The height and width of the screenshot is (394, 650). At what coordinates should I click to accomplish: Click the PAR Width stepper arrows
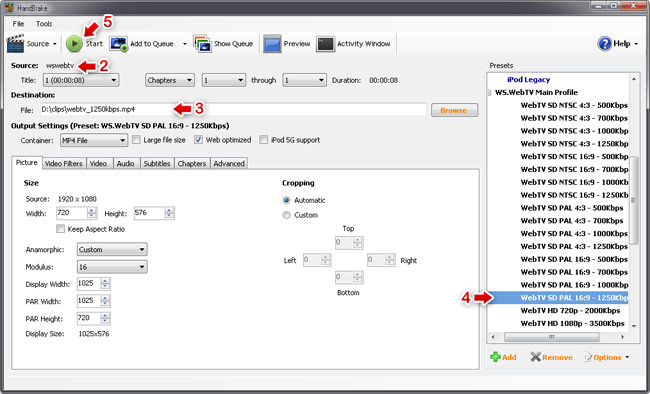click(x=105, y=301)
